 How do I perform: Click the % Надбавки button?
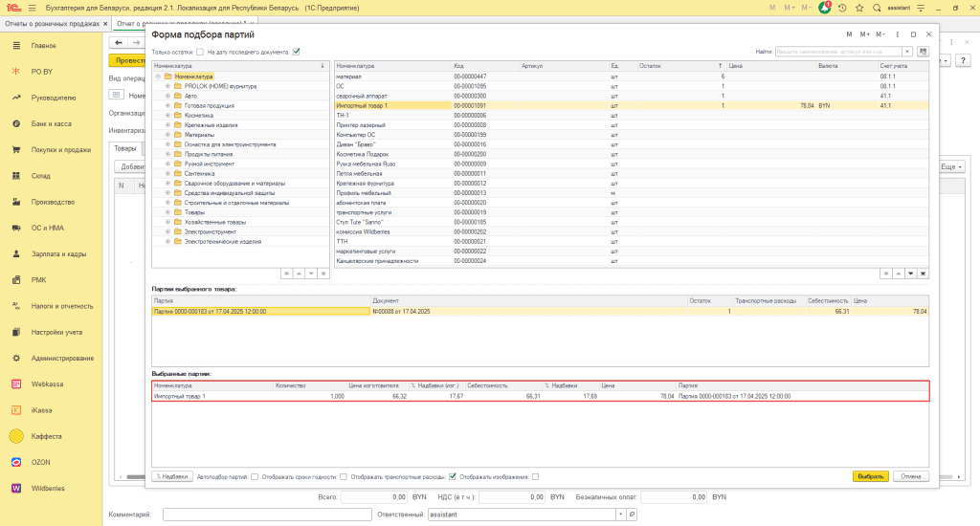pos(172,476)
